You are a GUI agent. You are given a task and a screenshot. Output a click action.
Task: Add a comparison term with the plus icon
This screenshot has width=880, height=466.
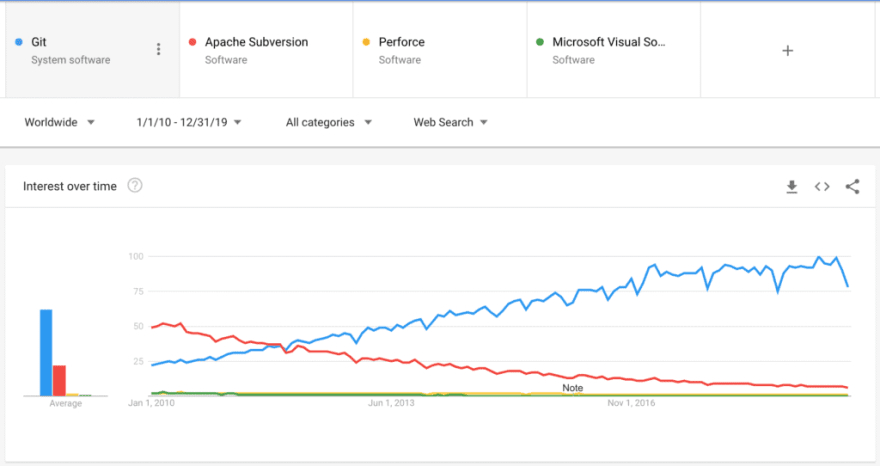[x=787, y=50]
